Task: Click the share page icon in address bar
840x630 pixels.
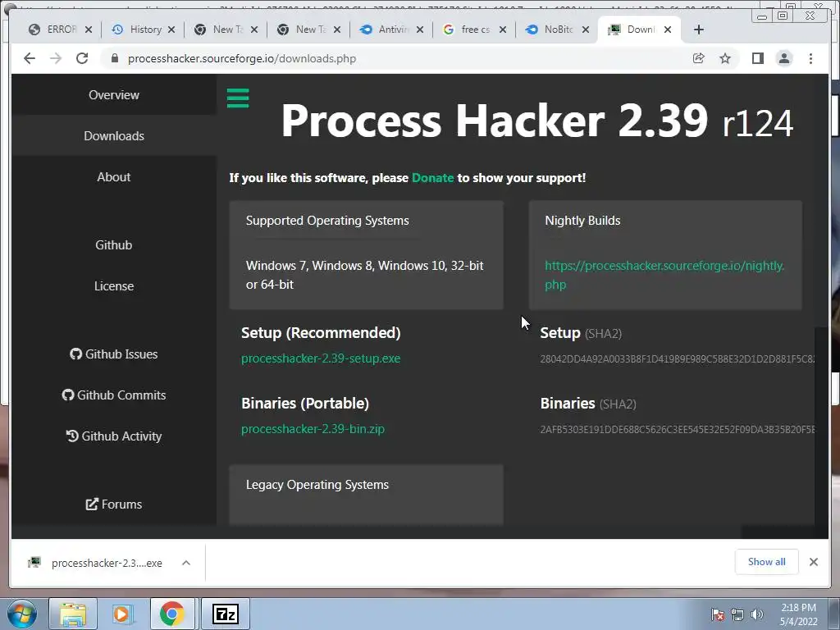Action: click(x=699, y=58)
